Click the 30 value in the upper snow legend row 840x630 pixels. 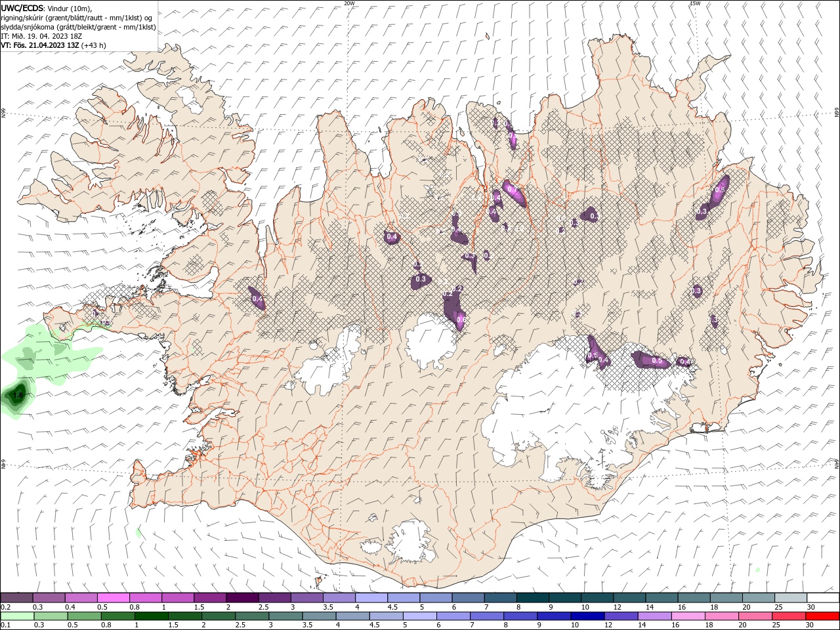811,607
